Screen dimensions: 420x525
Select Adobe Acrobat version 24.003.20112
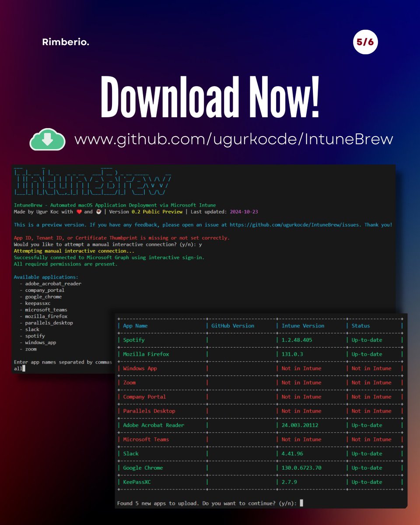(x=301, y=425)
